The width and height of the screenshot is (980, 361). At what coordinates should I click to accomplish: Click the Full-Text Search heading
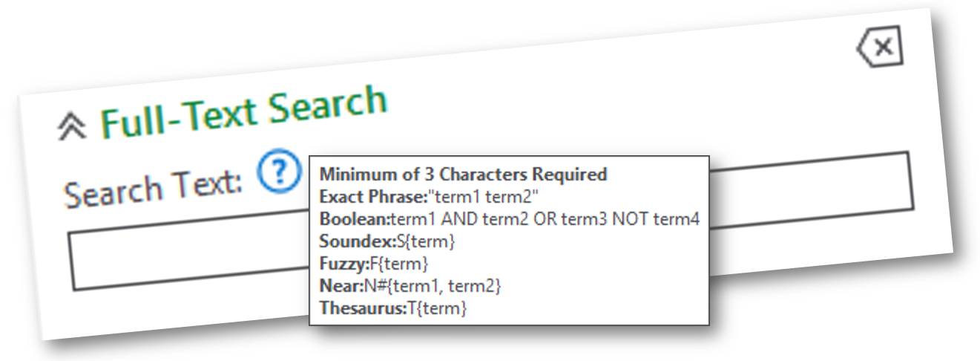coord(243,111)
